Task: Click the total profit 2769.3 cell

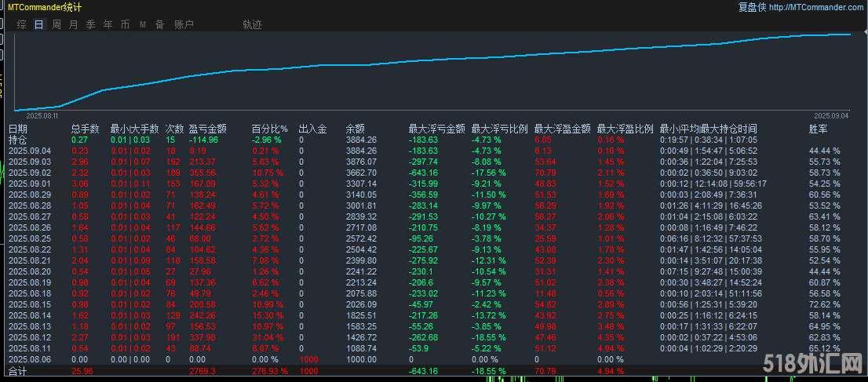Action: [x=201, y=371]
